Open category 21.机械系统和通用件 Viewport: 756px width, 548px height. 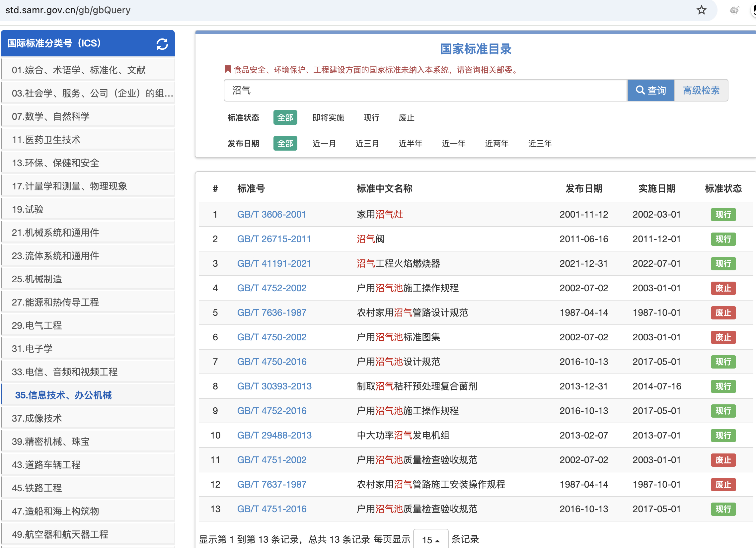tap(88, 232)
